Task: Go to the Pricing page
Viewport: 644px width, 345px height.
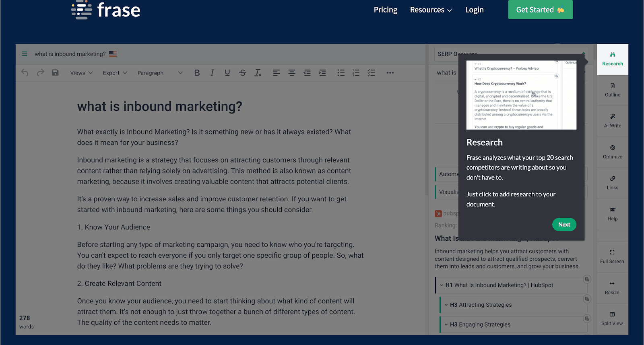Action: coord(386,10)
